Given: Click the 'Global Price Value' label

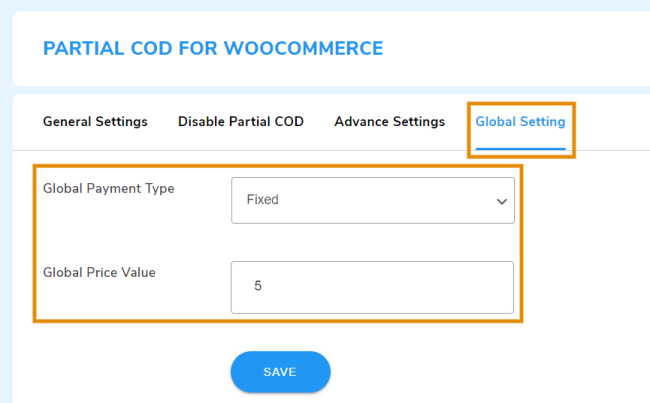Looking at the screenshot, I should coord(99,271).
